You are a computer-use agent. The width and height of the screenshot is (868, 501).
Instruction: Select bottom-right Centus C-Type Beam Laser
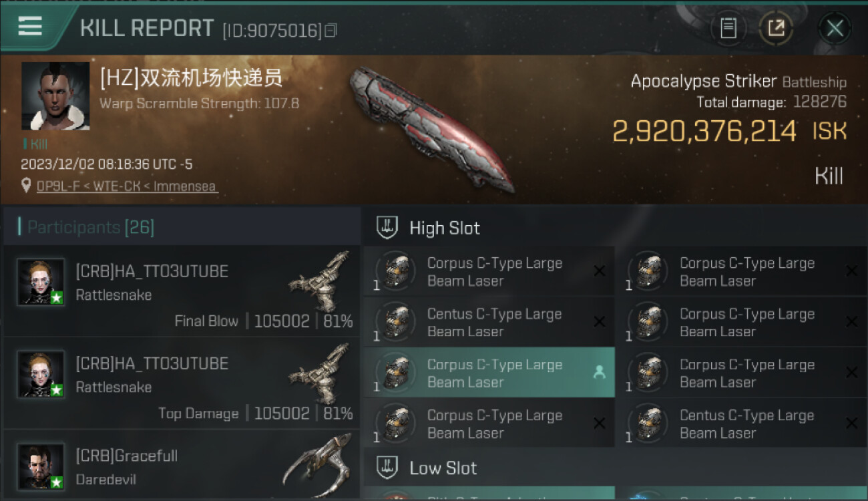tap(742, 424)
